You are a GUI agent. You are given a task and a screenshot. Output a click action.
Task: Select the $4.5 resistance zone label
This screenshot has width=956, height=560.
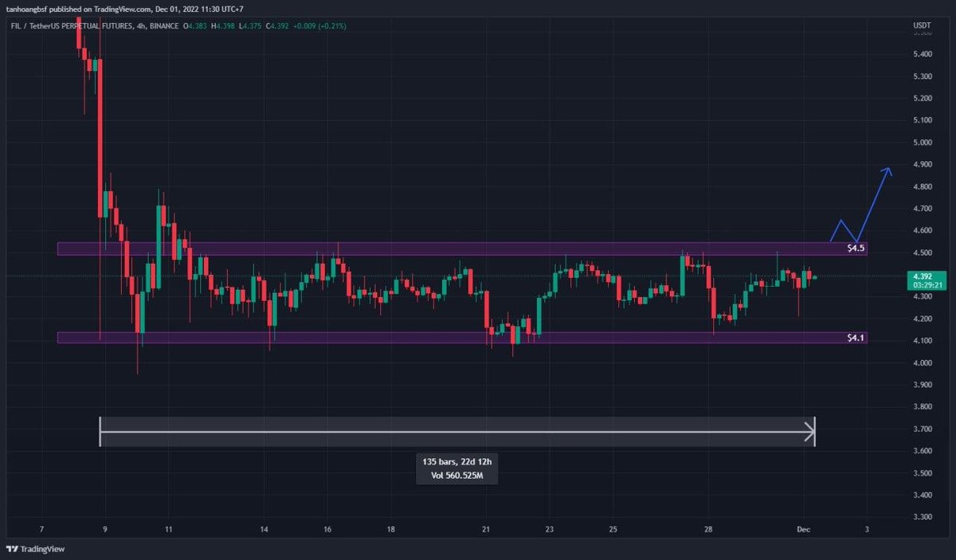(856, 249)
